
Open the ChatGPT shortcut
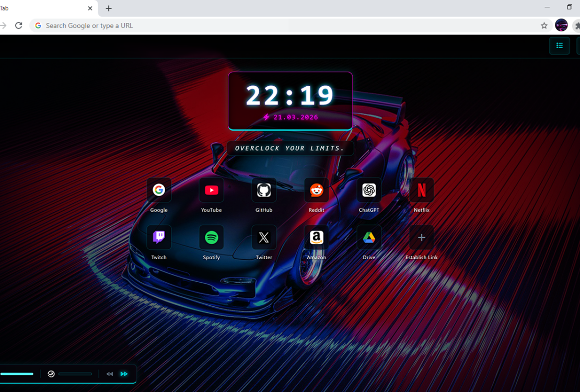click(369, 190)
